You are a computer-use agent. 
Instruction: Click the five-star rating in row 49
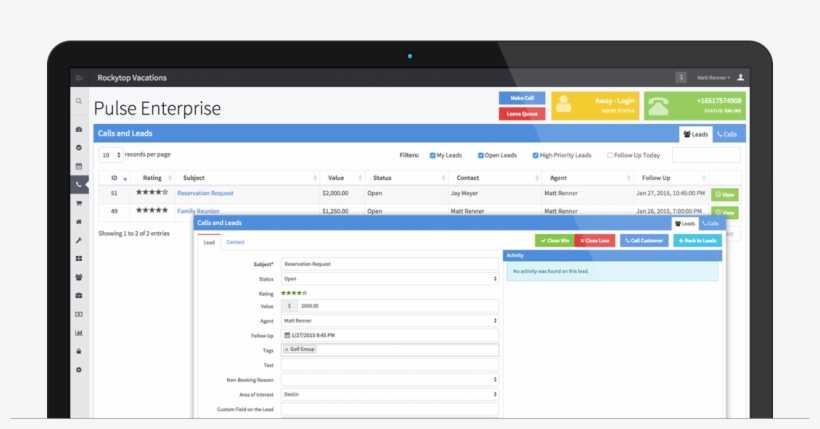click(x=152, y=210)
